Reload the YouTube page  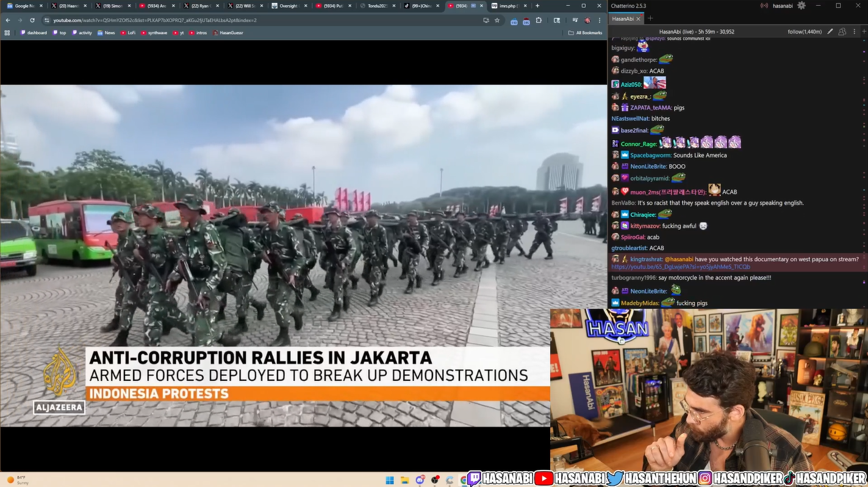(x=32, y=20)
